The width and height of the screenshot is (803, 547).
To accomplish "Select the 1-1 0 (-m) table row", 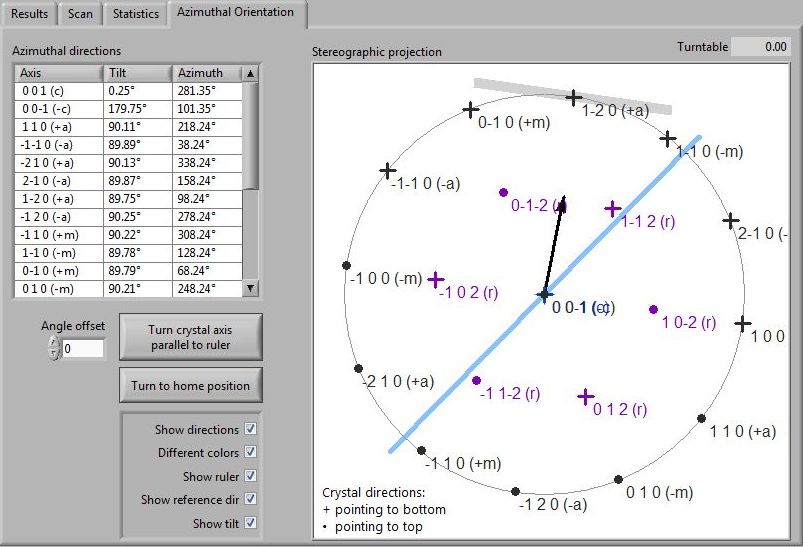I will tap(129, 253).
